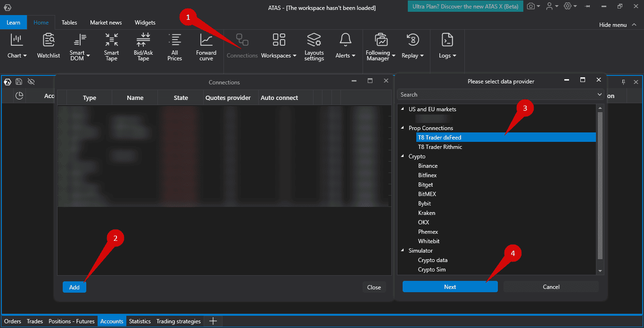
Task: Switch to the Market news tab
Action: point(106,23)
